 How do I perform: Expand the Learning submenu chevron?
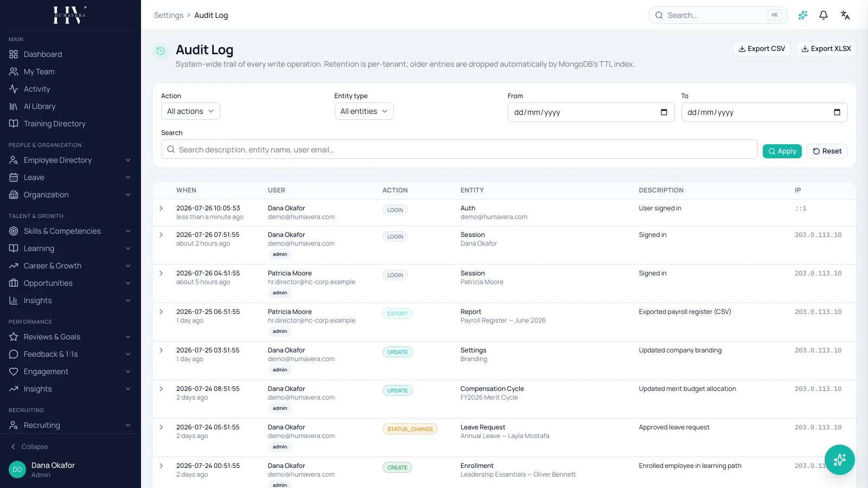pyautogui.click(x=128, y=248)
